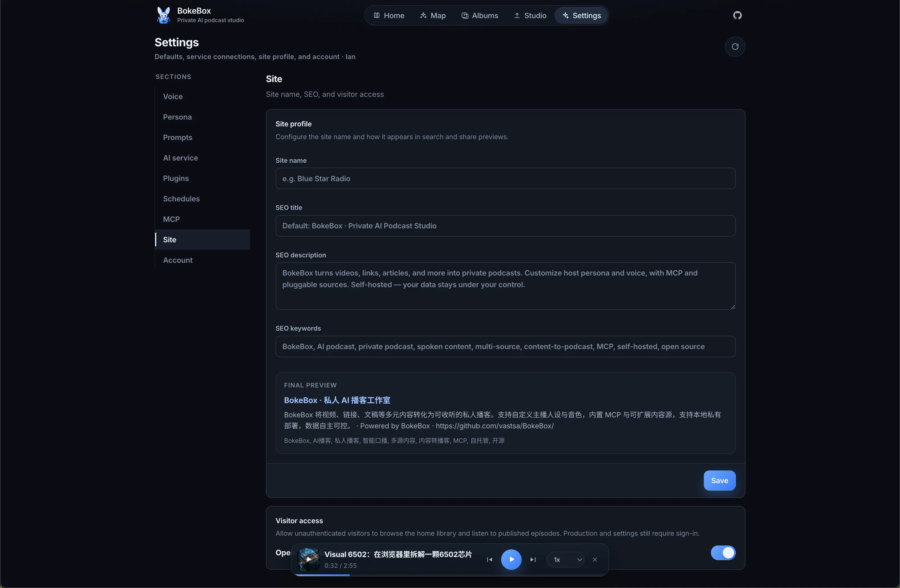Open the AI service section
Screen dimensions: 900x588
pos(202,158)
